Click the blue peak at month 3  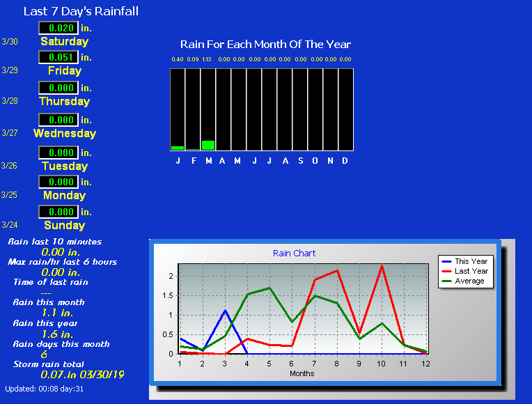coord(225,311)
